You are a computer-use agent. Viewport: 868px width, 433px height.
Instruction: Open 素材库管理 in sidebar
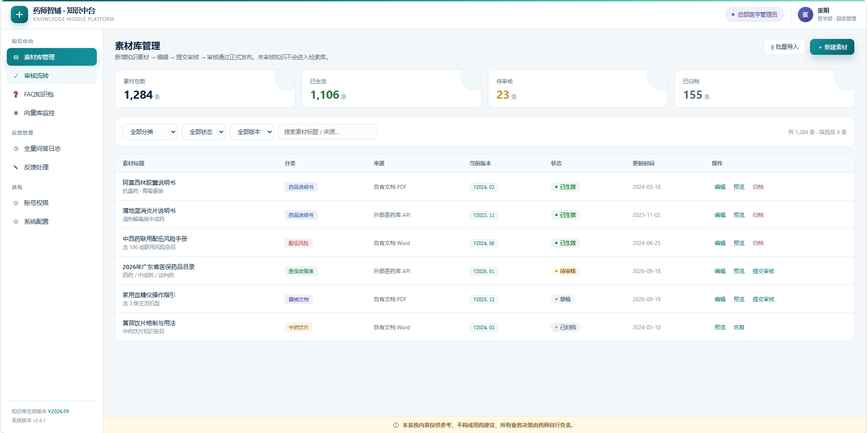(52, 57)
